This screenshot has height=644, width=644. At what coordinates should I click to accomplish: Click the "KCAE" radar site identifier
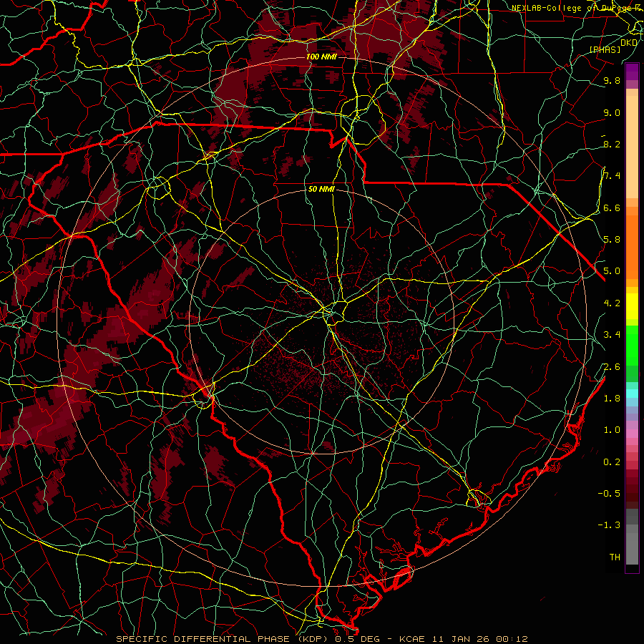point(411,639)
